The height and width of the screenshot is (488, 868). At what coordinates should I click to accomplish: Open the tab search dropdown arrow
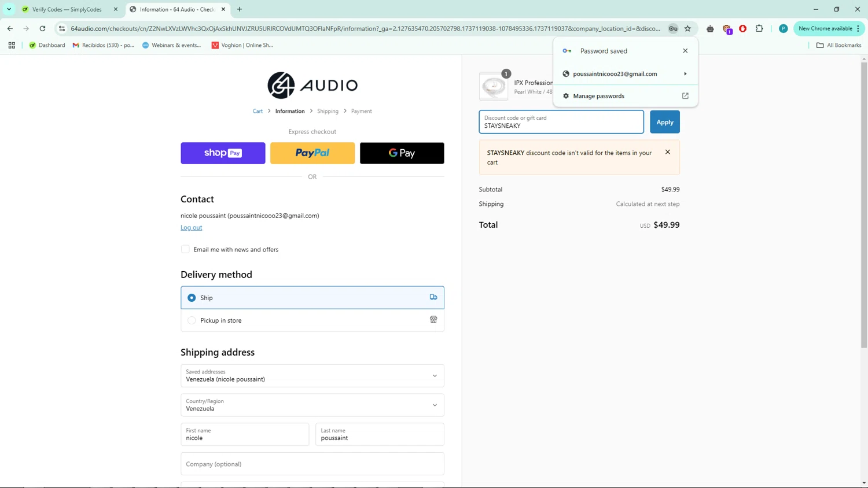pos(9,9)
